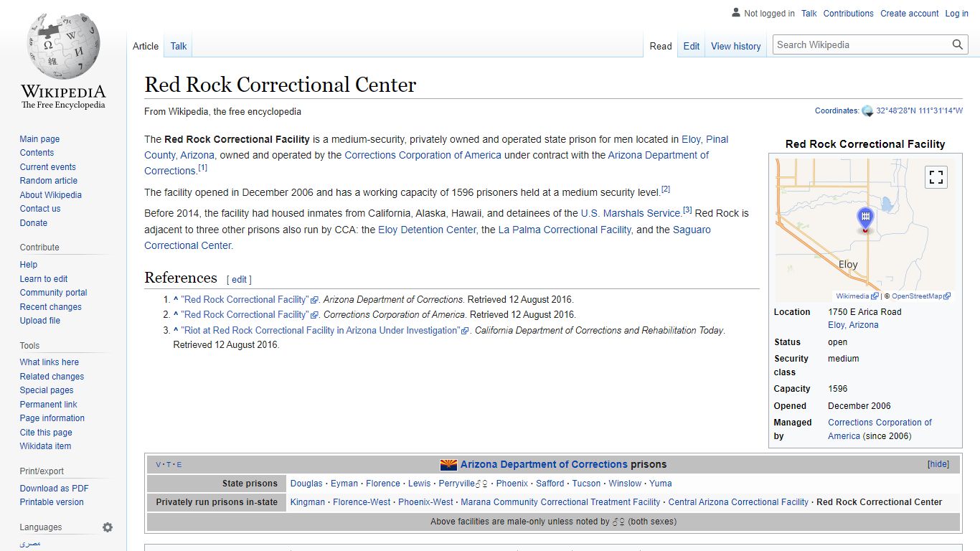Click the Eloy Detention Center link
This screenshot has height=551, width=980.
[x=427, y=230]
